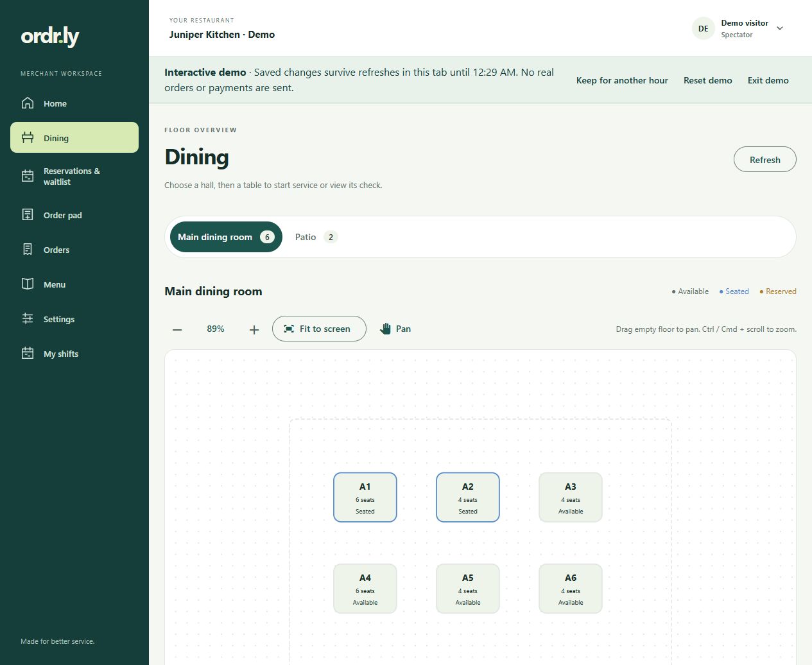Click the Home house icon in sidebar
Viewport: 812px width, 665px height.
pyautogui.click(x=28, y=103)
